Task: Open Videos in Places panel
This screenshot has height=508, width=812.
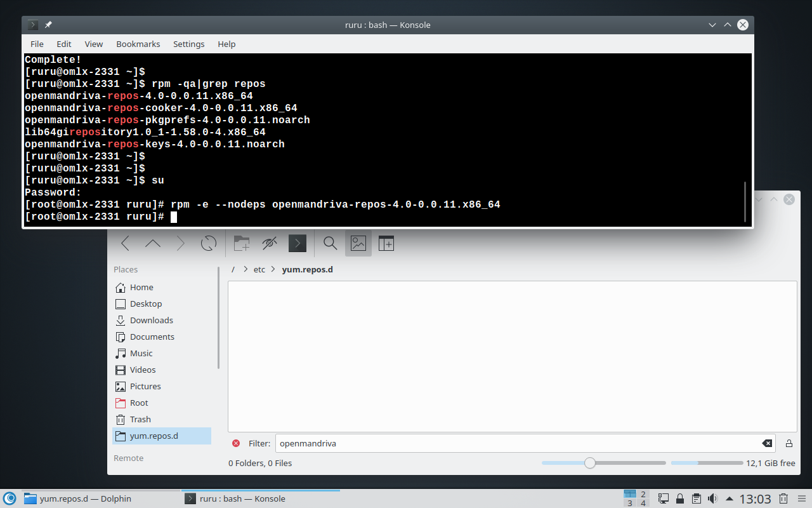Action: point(162,370)
